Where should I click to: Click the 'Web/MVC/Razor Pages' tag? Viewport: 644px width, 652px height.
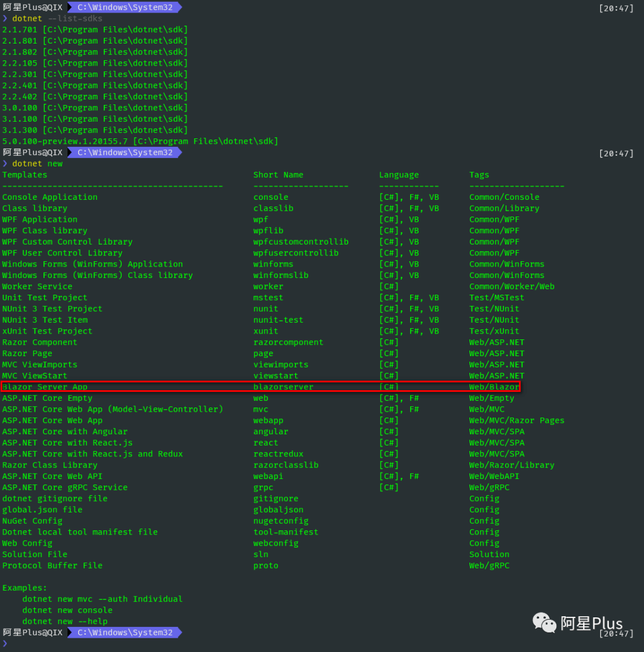tap(517, 421)
